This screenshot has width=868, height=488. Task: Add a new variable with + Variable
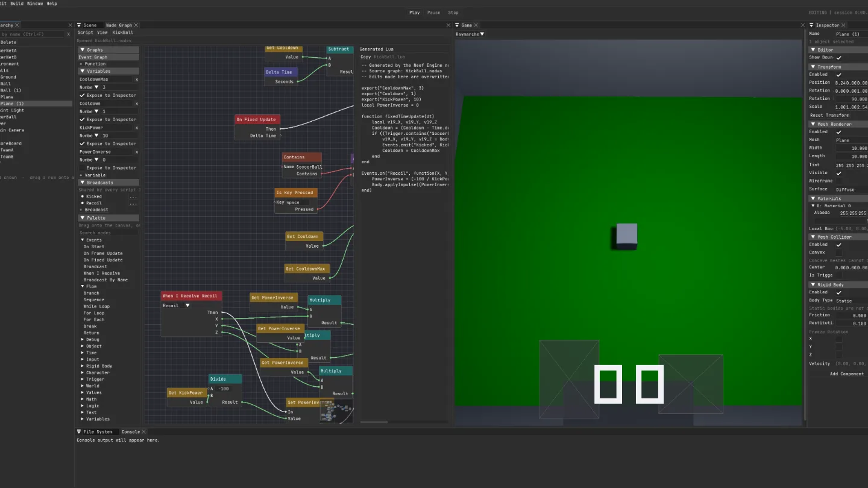[93, 175]
